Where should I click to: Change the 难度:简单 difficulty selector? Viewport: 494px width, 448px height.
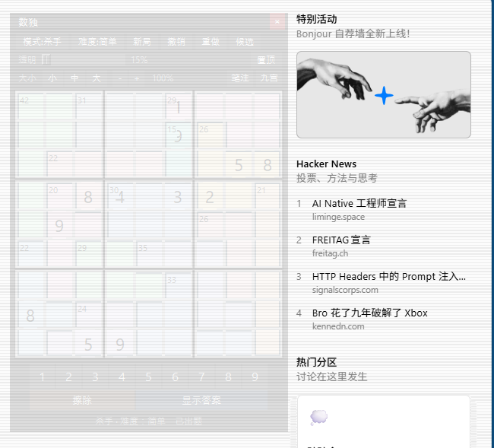pos(97,41)
